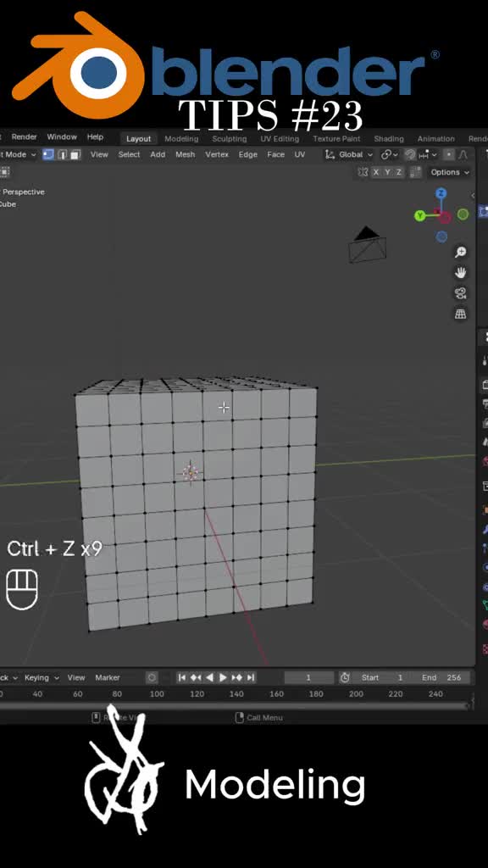Click the Start frame field

click(382, 677)
